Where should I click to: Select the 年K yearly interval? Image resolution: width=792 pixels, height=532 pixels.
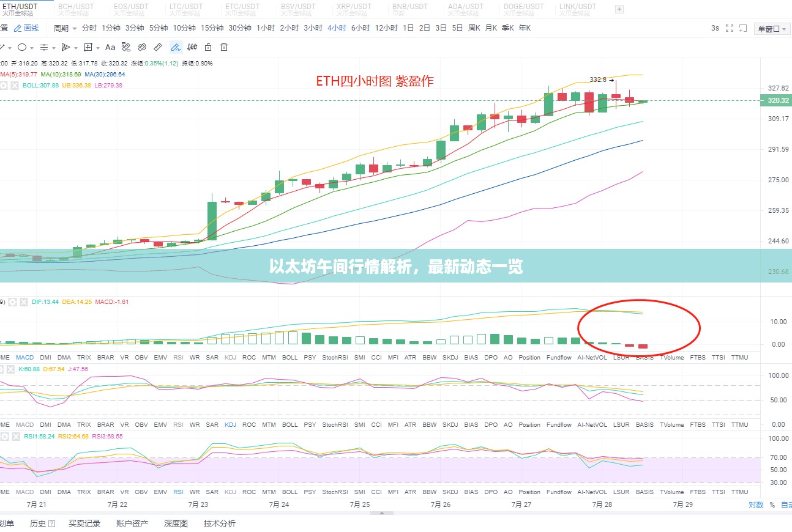(525, 28)
